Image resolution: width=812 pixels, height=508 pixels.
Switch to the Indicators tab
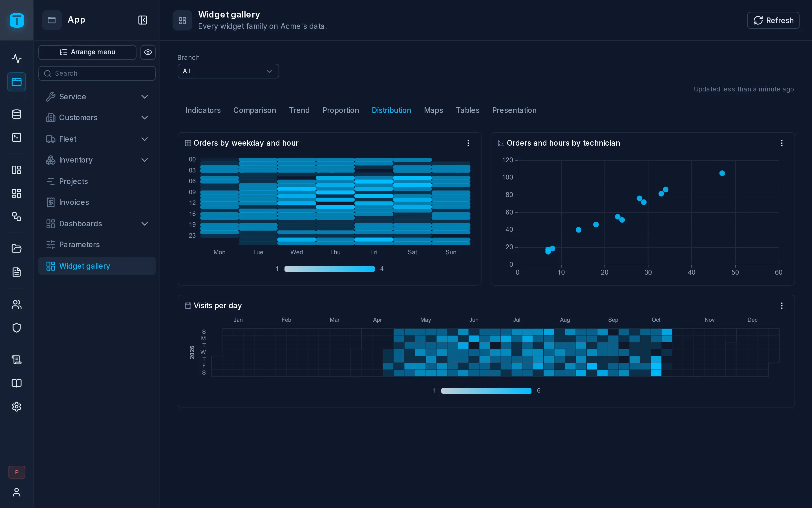click(203, 110)
